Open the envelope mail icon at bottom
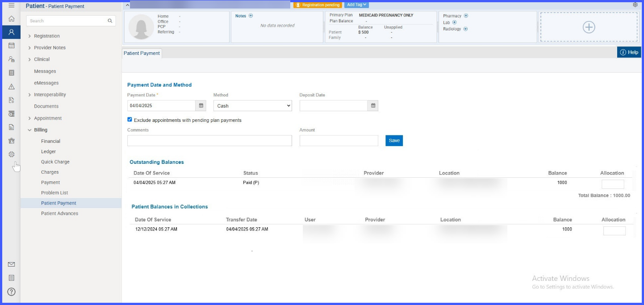Image resolution: width=644 pixels, height=305 pixels. tap(12, 264)
